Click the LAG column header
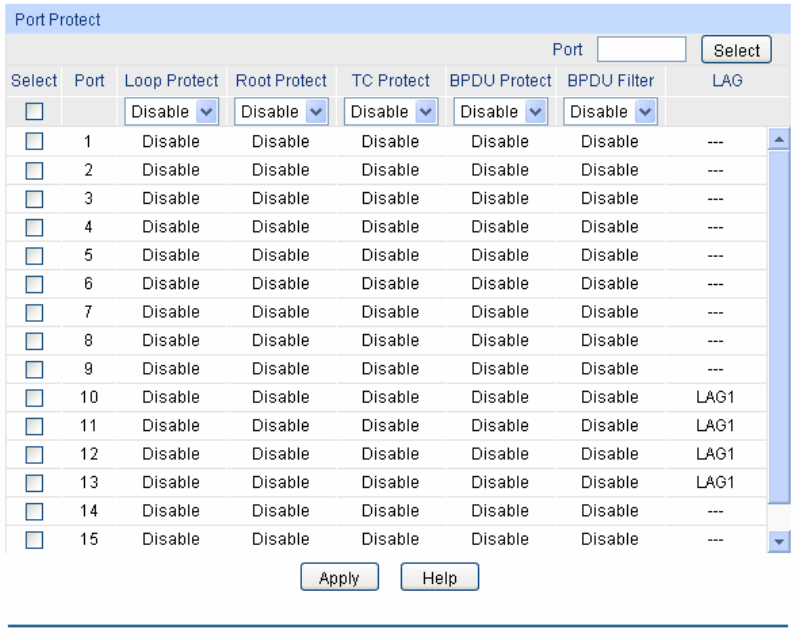 click(727, 80)
